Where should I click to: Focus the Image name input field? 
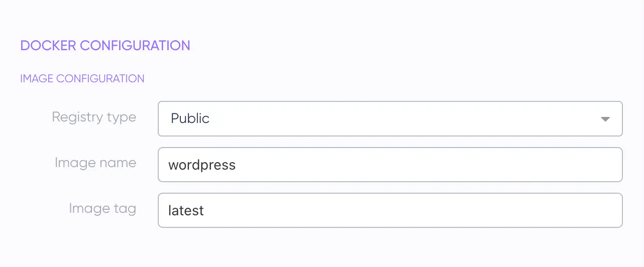pyautogui.click(x=390, y=165)
